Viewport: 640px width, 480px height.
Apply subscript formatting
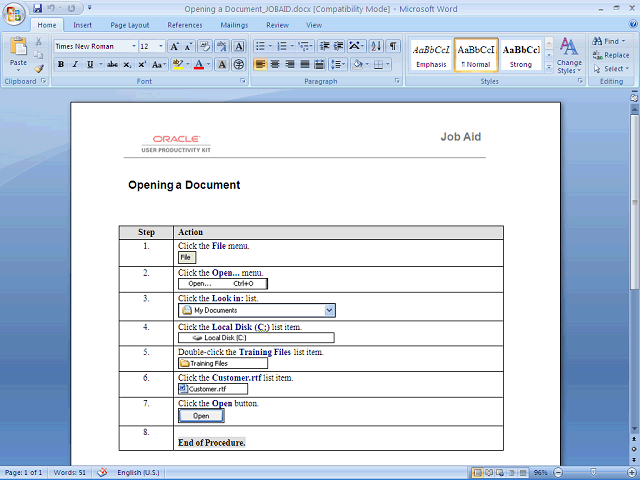pos(127,64)
